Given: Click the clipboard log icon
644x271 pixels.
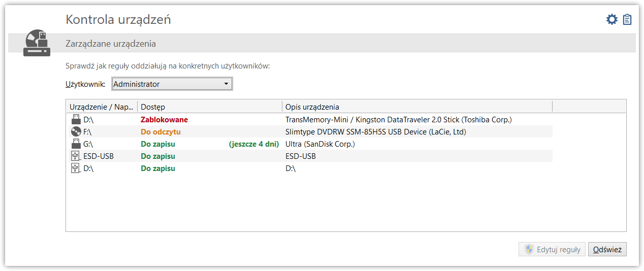Looking at the screenshot, I should [x=627, y=20].
